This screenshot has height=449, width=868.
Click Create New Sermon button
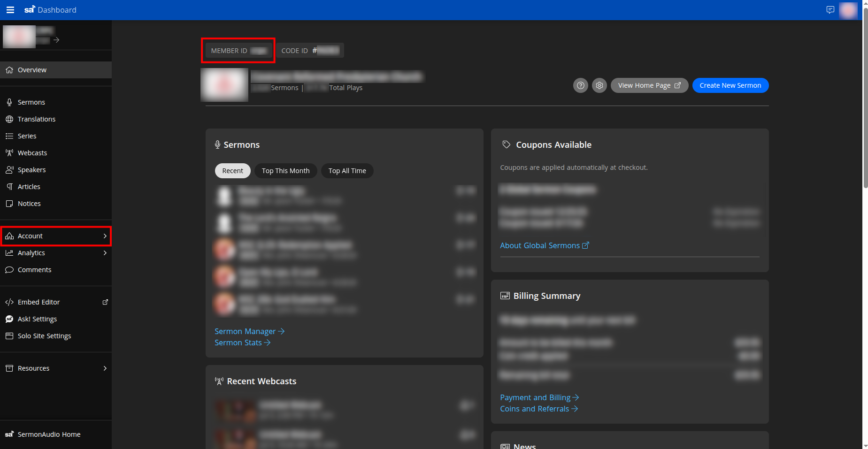pos(730,85)
